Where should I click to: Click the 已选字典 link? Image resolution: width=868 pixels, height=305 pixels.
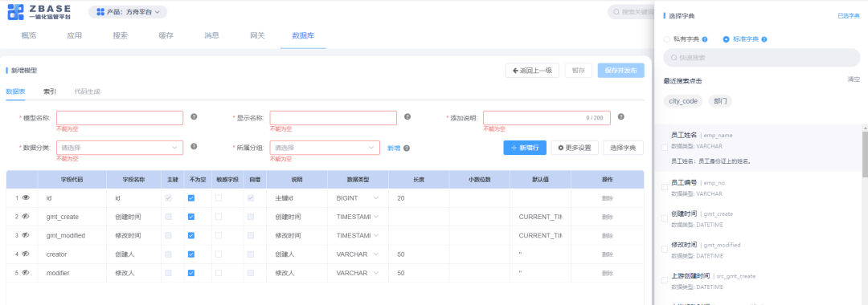[849, 16]
